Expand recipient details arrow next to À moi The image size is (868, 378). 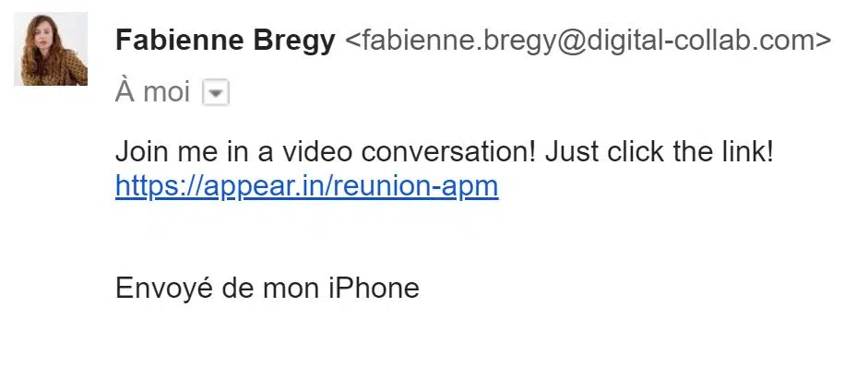(216, 92)
